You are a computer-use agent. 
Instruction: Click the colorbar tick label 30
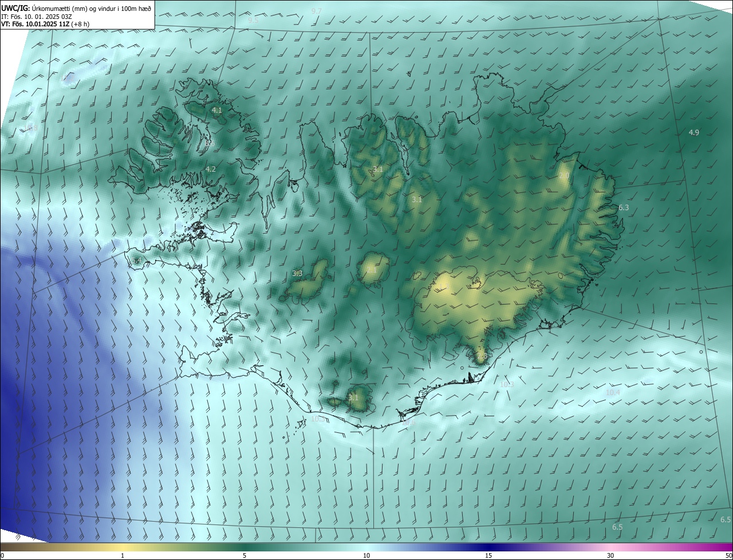610,555
